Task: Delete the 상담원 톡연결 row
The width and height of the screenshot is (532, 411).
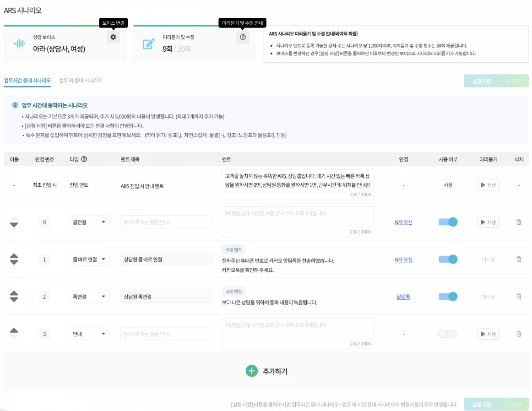Action: [518, 297]
